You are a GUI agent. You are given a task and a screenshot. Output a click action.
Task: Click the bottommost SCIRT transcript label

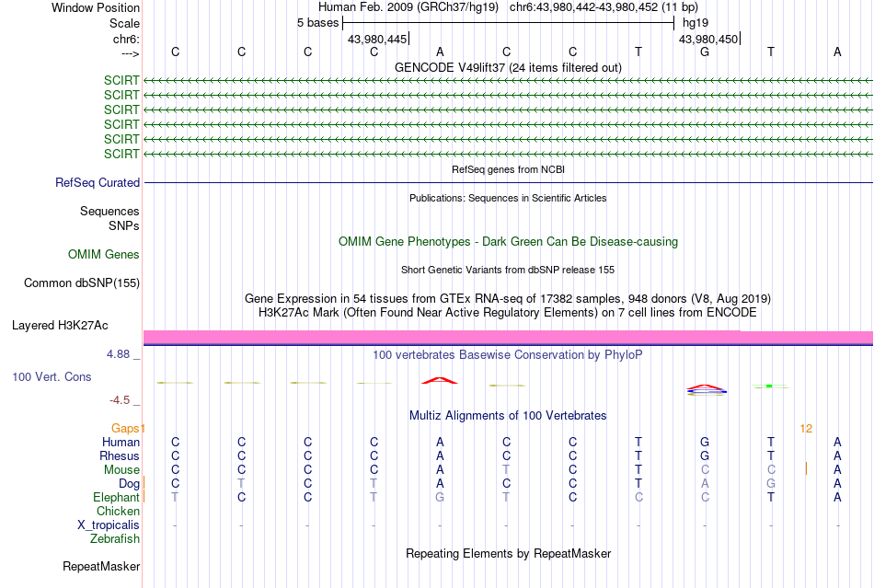coord(121,154)
